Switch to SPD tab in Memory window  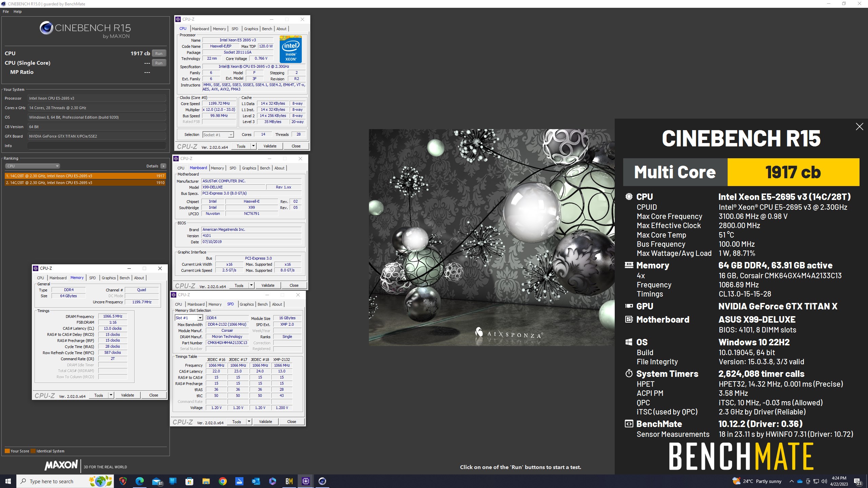point(93,278)
